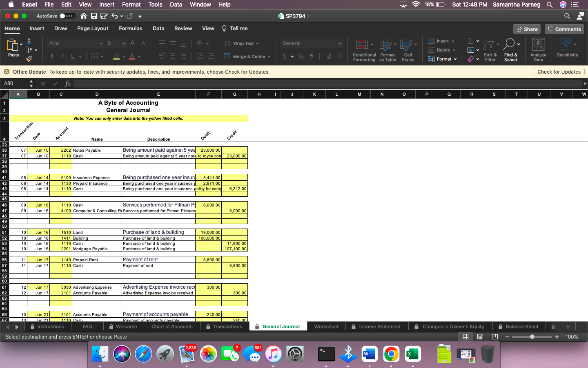Viewport: 588px width, 368px height.
Task: Toggle center horizontal alignment
Action: [x=173, y=56]
